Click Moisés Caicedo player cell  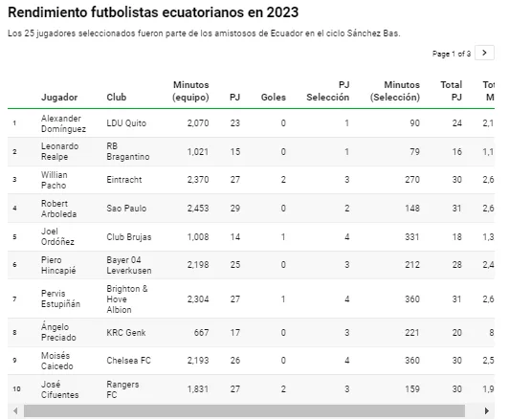tap(56, 361)
